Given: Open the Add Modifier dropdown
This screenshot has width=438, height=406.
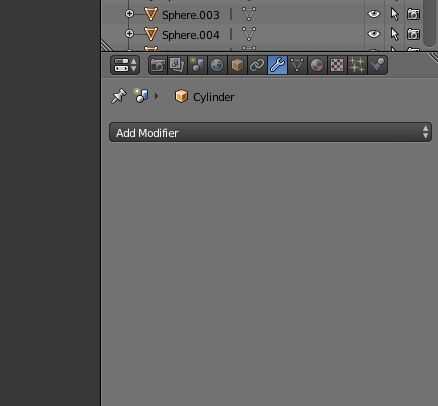Looking at the screenshot, I should click(270, 132).
